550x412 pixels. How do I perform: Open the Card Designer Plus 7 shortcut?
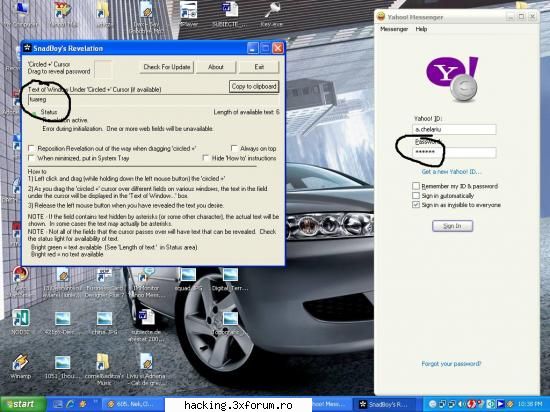click(x=104, y=283)
